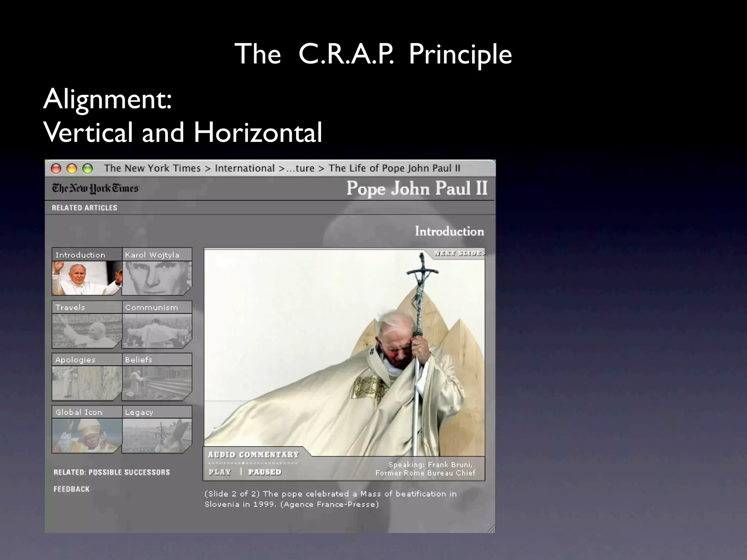This screenshot has width=747, height=560.
Task: View the Legacy section thumbnail
Action: tap(157, 436)
